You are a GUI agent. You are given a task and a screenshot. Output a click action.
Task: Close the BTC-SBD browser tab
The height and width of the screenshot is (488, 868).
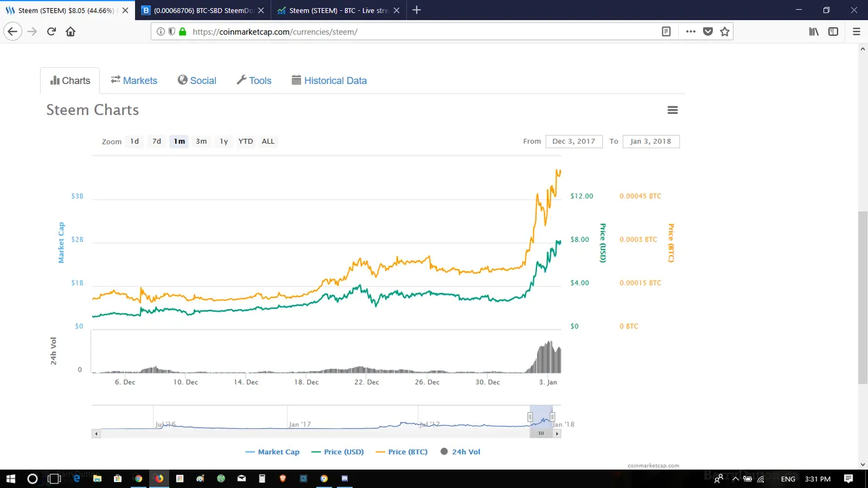[261, 10]
